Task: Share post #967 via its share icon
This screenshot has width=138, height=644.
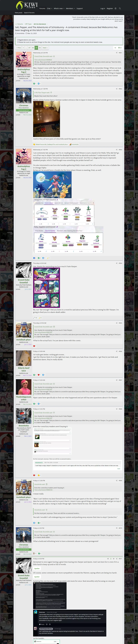Action: pos(117,380)
